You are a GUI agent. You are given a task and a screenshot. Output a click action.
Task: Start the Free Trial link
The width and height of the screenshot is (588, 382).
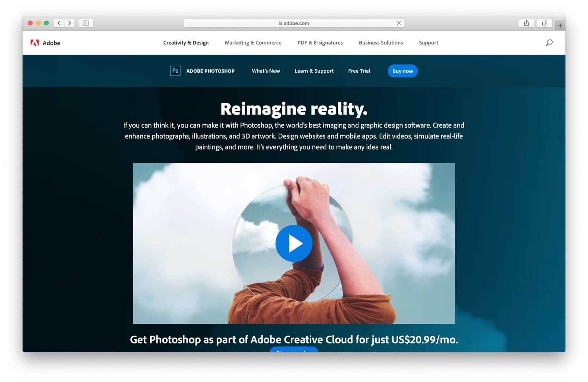(359, 71)
